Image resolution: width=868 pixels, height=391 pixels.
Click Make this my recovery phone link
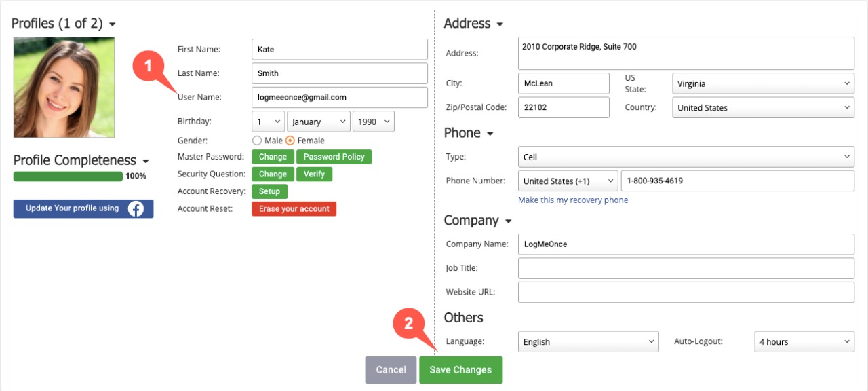click(x=573, y=200)
